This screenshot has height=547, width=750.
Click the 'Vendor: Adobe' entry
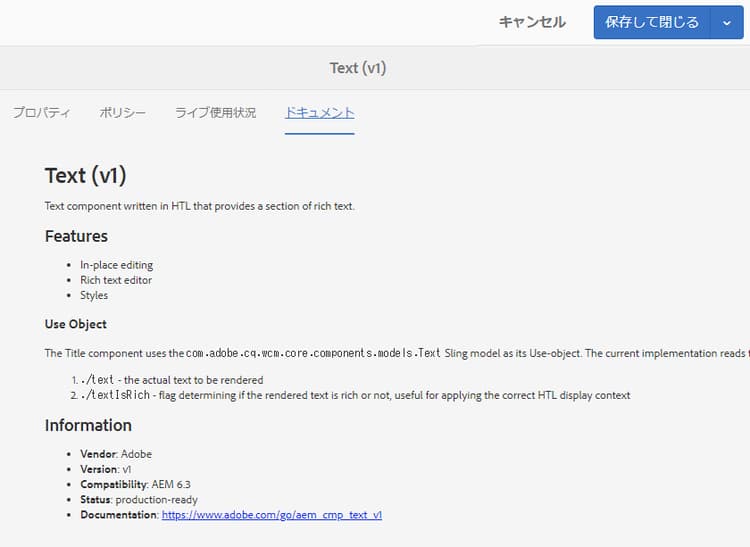point(116,454)
